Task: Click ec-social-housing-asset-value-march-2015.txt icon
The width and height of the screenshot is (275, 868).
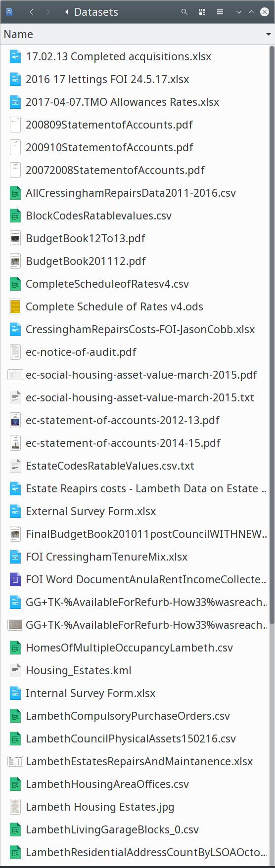Action: coord(15,397)
